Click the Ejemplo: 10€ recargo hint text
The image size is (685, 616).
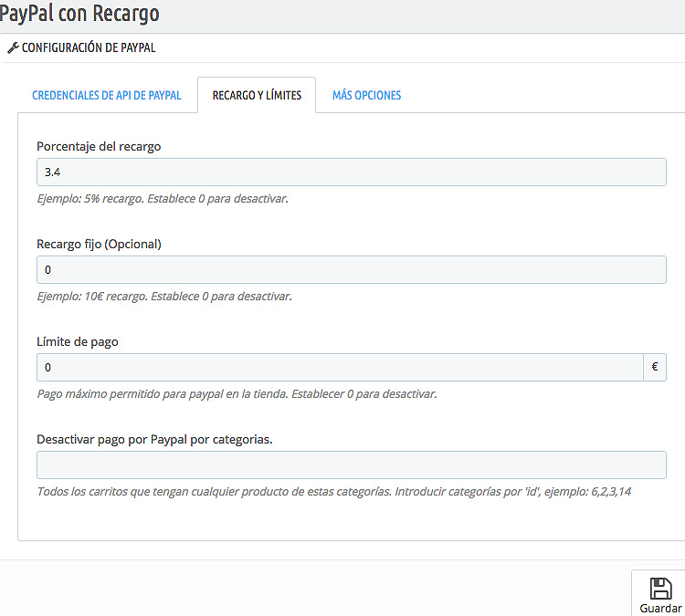[164, 297]
